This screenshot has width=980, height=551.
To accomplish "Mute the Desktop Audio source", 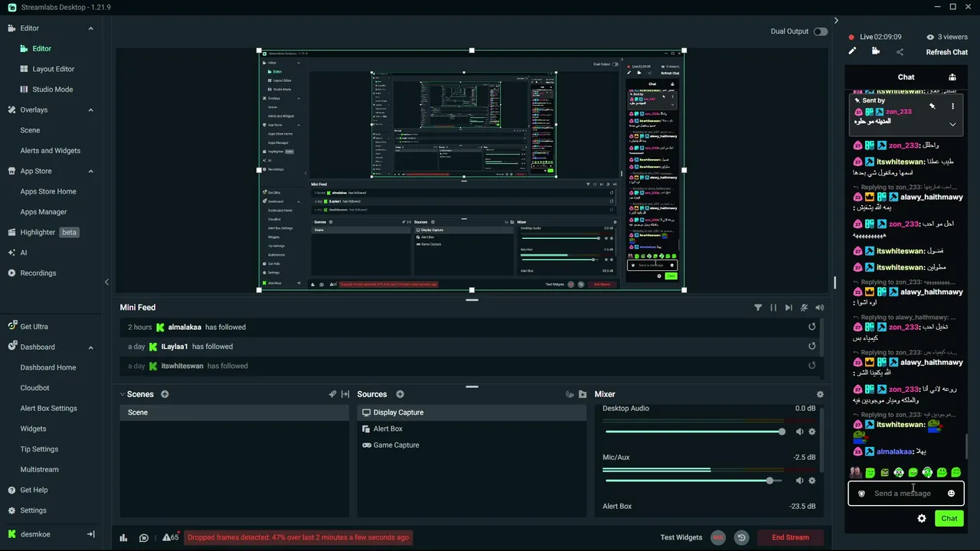I will (x=799, y=432).
